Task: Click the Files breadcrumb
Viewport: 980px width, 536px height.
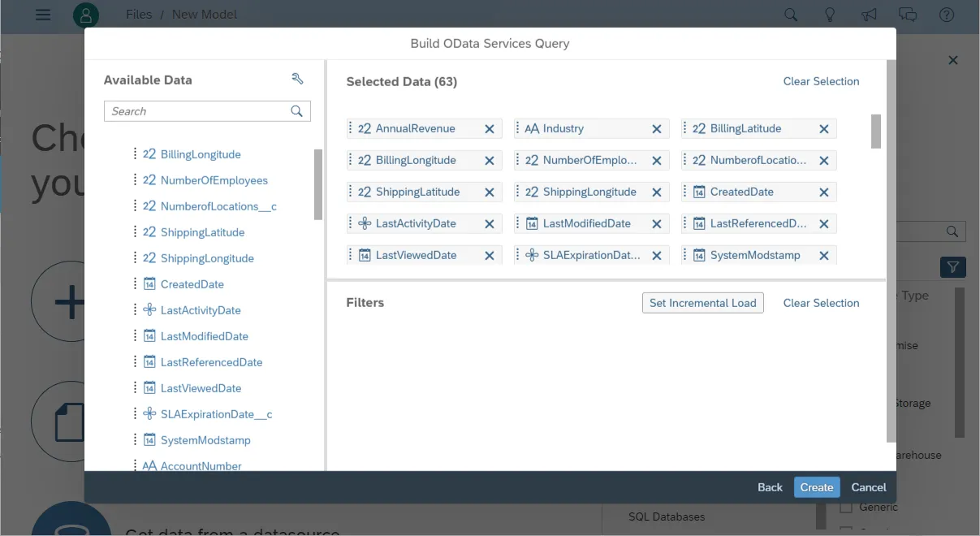Action: pos(138,14)
